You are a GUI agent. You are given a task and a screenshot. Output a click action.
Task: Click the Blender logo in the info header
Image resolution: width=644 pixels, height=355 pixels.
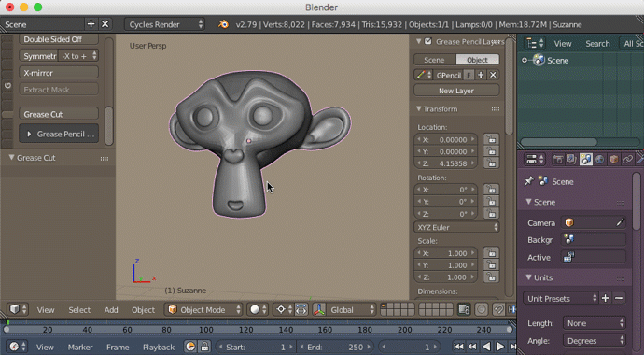pyautogui.click(x=223, y=24)
